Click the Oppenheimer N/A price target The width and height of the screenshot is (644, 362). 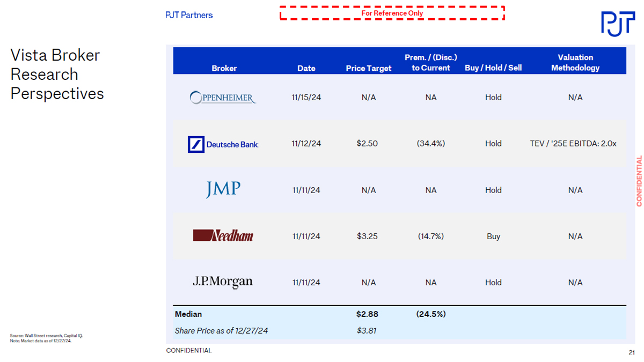(369, 98)
